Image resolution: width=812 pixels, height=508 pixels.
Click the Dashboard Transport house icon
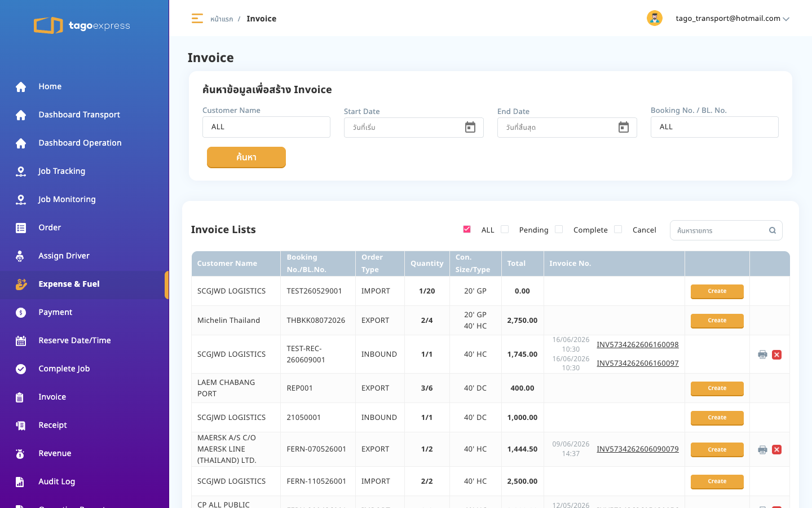(21, 115)
